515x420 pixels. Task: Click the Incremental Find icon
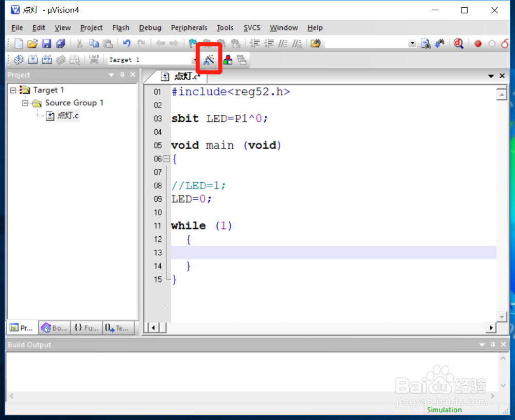click(x=440, y=43)
